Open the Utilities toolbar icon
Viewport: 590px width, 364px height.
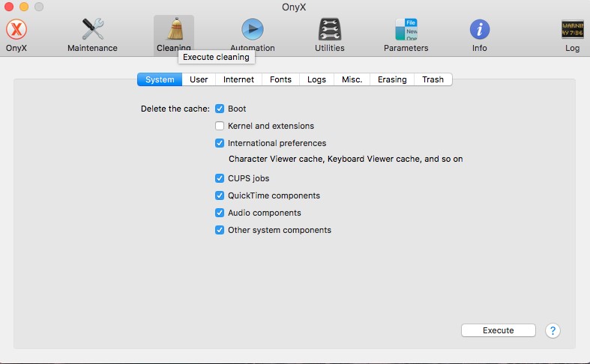330,30
